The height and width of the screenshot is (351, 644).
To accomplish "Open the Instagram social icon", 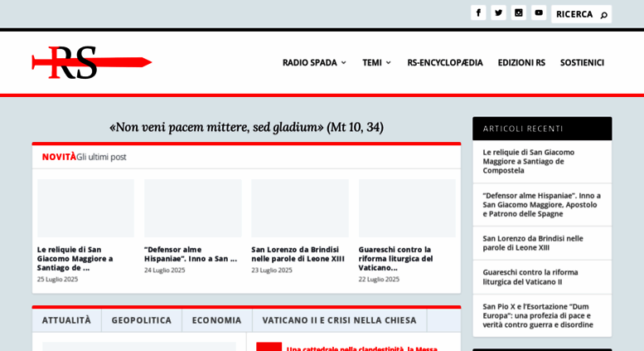I will (518, 12).
